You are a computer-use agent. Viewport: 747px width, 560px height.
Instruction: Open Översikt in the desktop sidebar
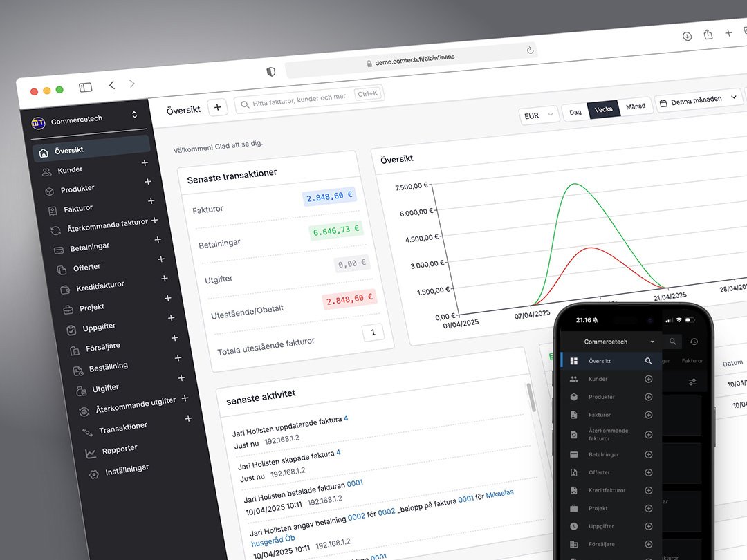[x=91, y=149]
